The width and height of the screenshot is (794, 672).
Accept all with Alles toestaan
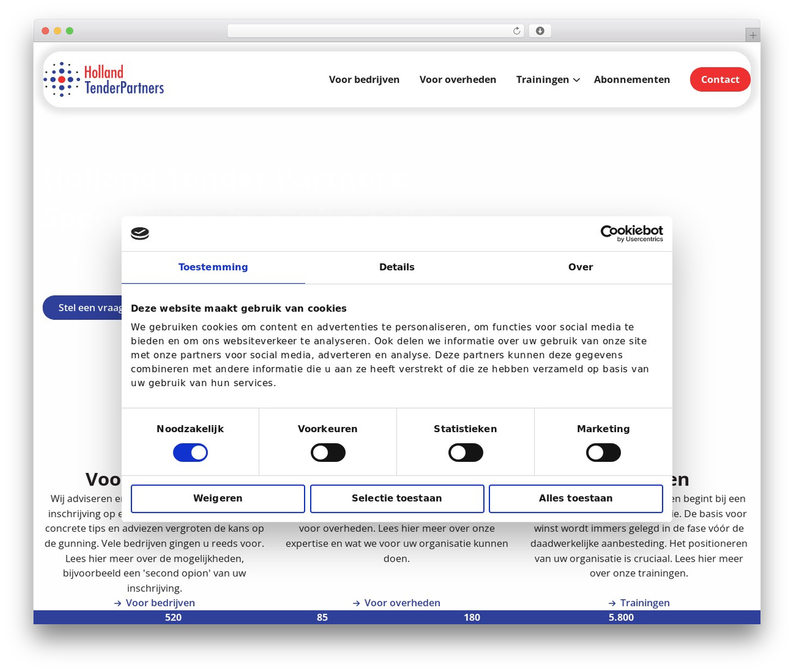point(576,498)
